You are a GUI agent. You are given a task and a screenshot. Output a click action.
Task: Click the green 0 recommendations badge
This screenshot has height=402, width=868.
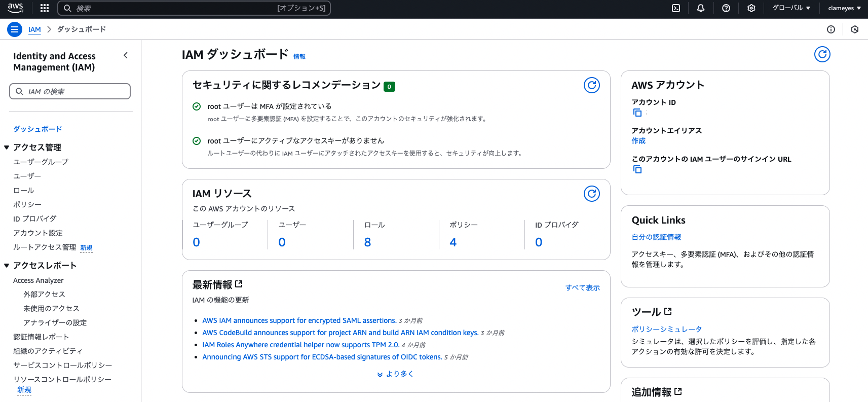coord(389,87)
